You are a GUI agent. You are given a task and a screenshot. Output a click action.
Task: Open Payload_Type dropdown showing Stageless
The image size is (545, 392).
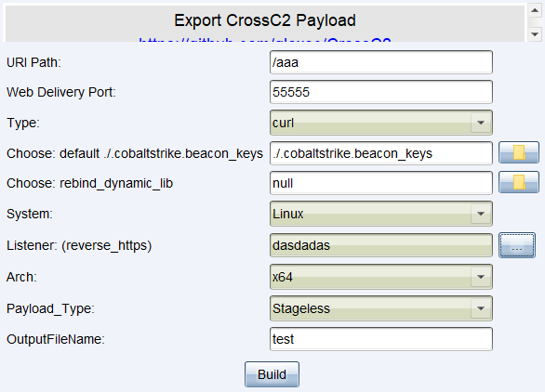click(x=381, y=308)
